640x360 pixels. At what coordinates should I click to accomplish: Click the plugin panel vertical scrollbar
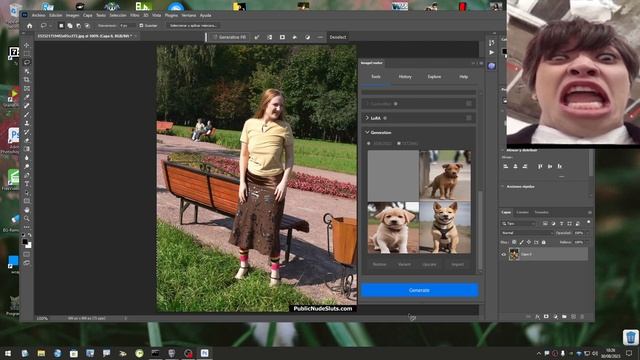click(480, 231)
